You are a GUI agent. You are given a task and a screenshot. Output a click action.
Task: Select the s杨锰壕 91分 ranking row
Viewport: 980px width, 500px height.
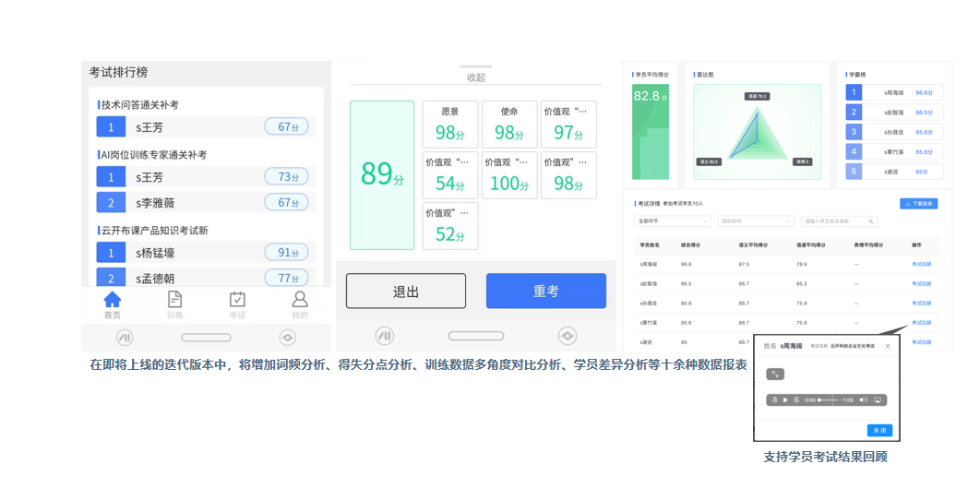206,253
